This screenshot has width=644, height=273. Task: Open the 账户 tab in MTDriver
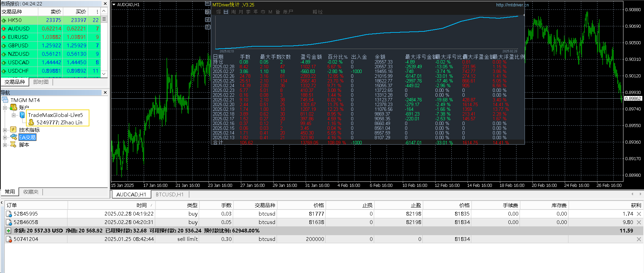(x=288, y=12)
